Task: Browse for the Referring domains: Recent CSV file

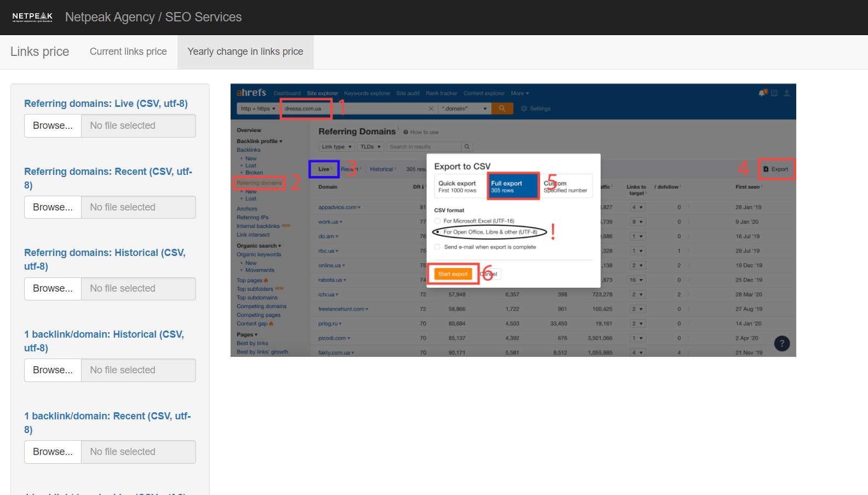Action: point(53,207)
